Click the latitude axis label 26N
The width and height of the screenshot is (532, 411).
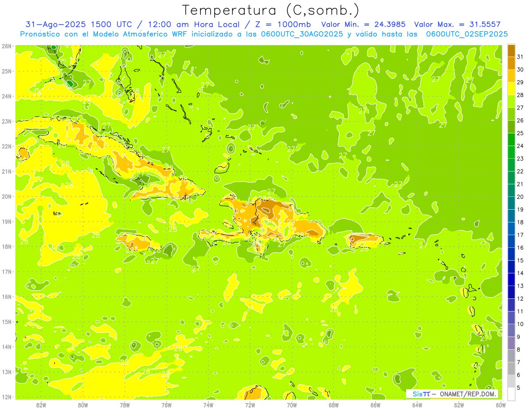point(7,46)
